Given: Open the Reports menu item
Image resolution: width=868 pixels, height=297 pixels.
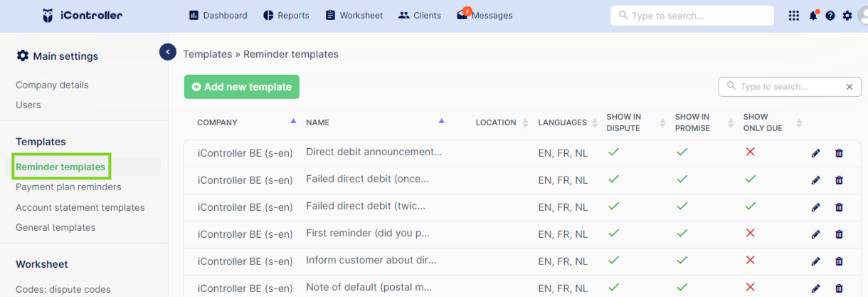Looking at the screenshot, I should [x=286, y=15].
